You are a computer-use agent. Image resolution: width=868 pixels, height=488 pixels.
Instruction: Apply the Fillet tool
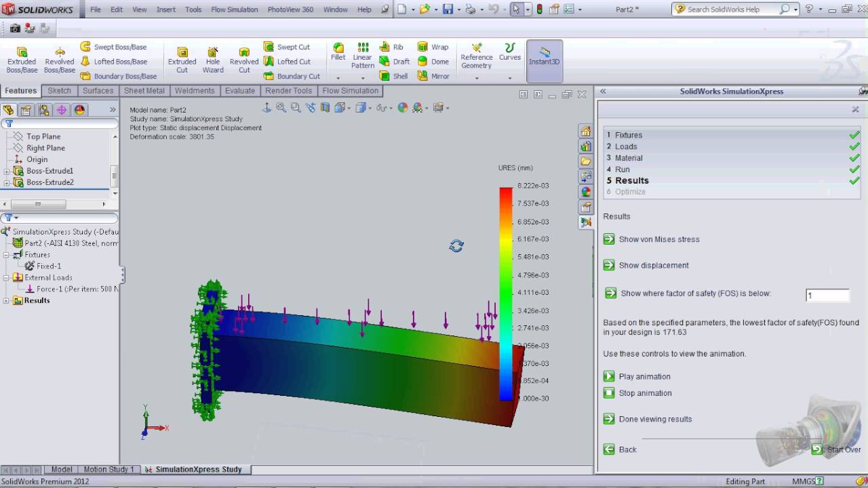(x=338, y=52)
